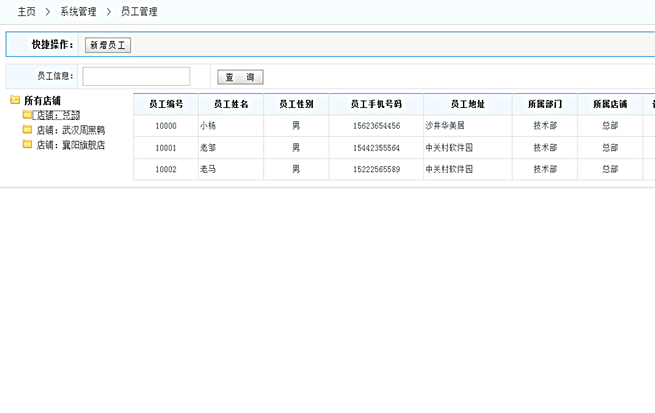Image resolution: width=655 pixels, height=413 pixels.
Task: Collapse the 所有店铺 tree root
Action: click(42, 100)
